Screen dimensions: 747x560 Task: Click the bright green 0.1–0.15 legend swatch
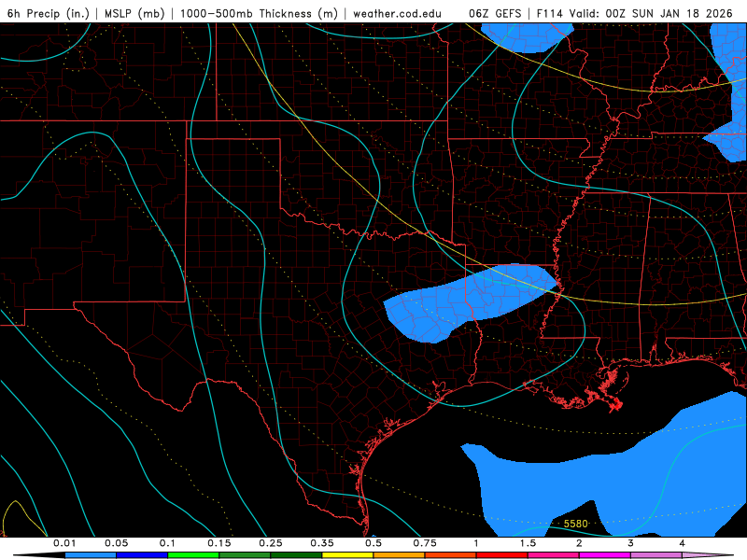[x=193, y=555]
